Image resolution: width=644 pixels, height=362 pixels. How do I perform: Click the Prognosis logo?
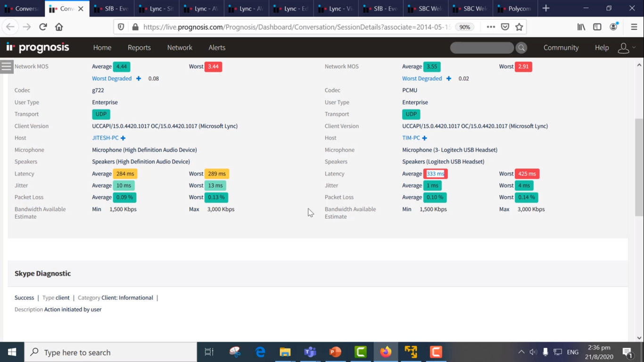(38, 48)
